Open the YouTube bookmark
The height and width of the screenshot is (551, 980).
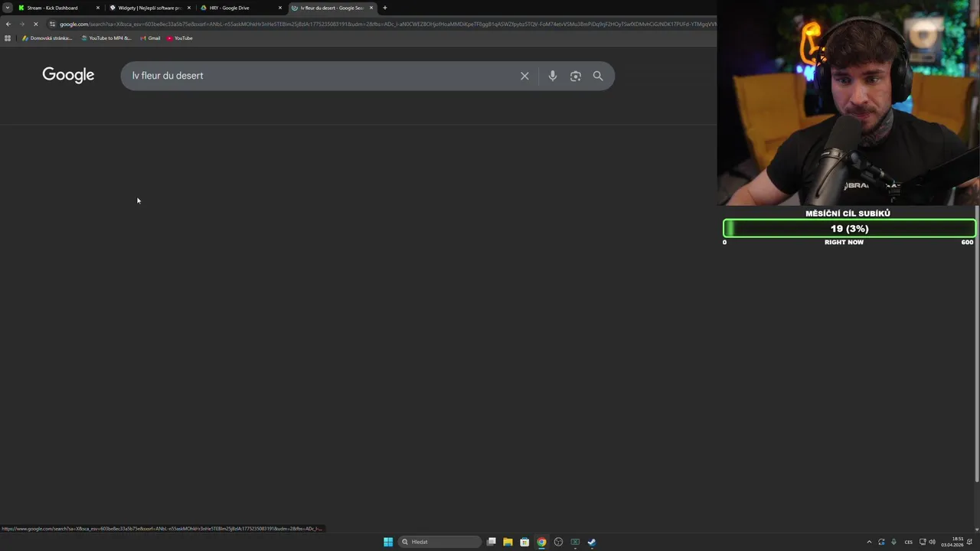pyautogui.click(x=180, y=38)
